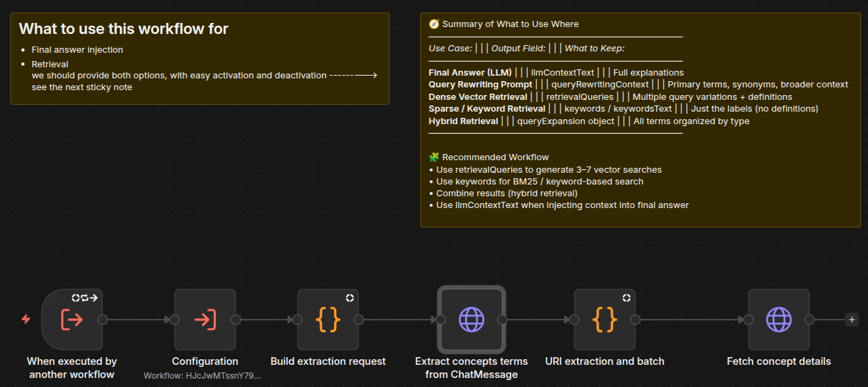Click the 'Configuration' node label
868x387 pixels.
[205, 361]
